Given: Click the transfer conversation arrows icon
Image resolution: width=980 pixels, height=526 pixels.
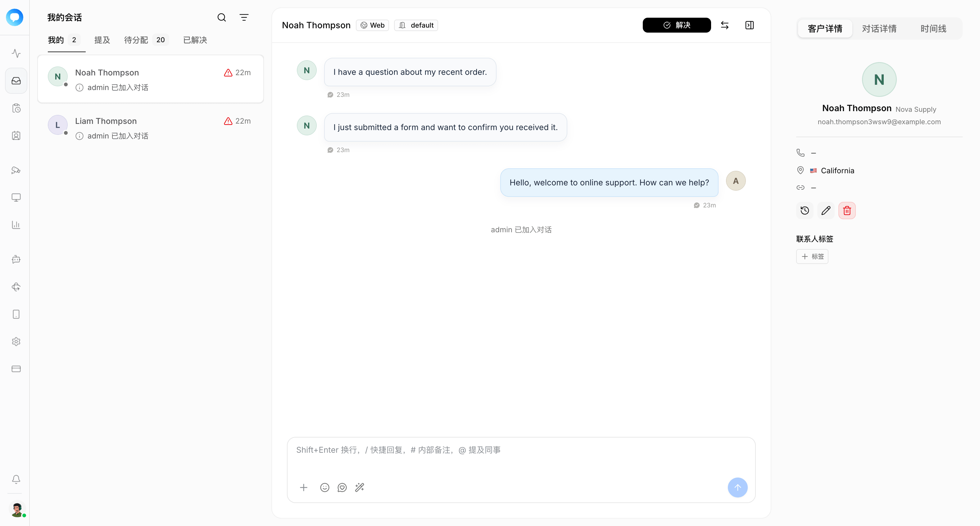Looking at the screenshot, I should point(724,25).
